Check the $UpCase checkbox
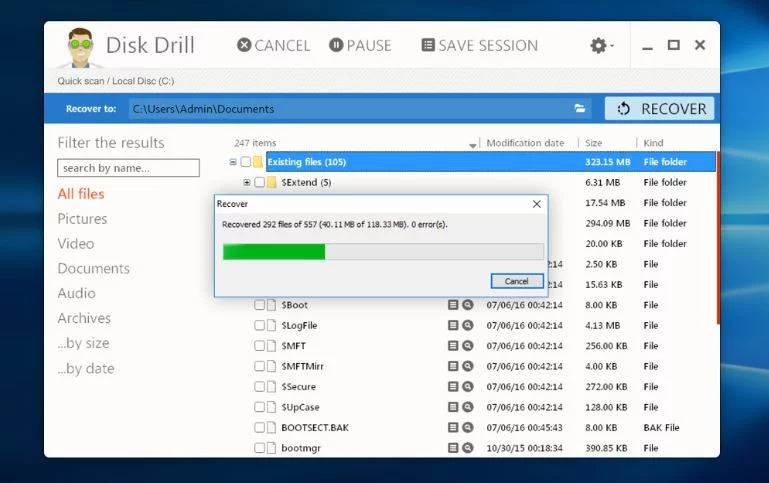769x483 pixels. click(x=259, y=407)
